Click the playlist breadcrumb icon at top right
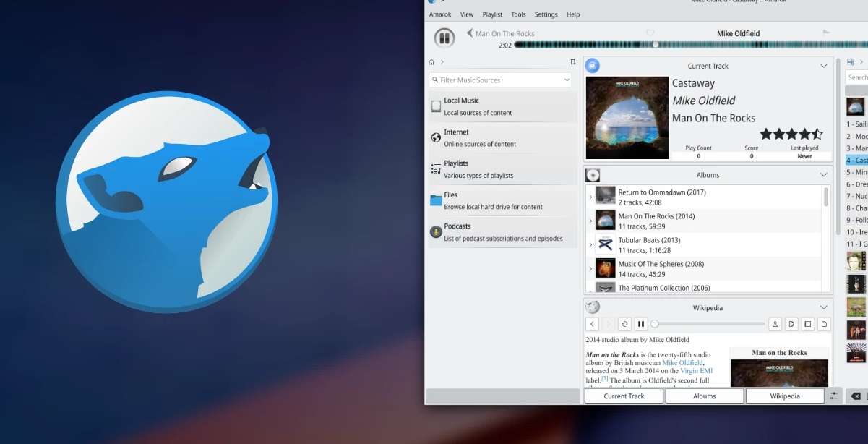This screenshot has height=444, width=868. coord(851,62)
